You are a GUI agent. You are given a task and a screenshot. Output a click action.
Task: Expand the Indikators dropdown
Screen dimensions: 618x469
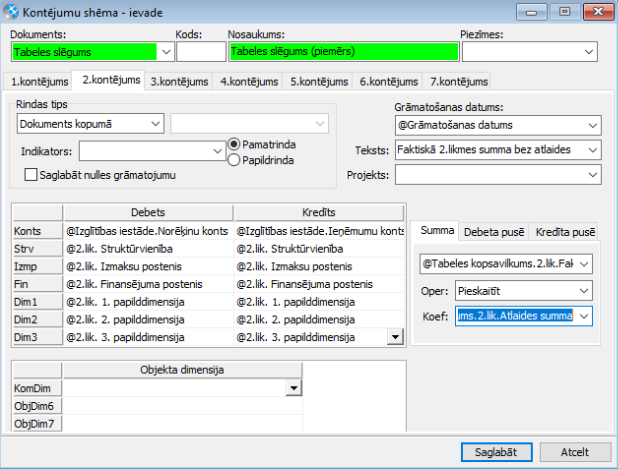tap(217, 151)
